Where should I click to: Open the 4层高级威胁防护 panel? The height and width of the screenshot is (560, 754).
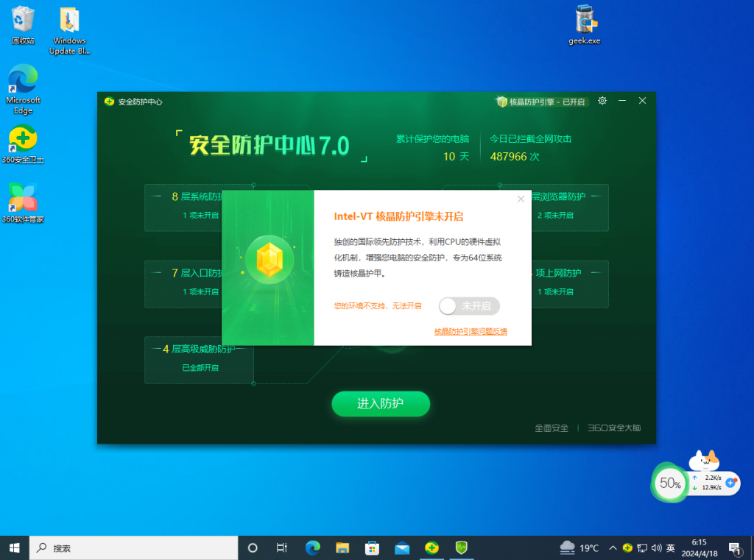(200, 358)
